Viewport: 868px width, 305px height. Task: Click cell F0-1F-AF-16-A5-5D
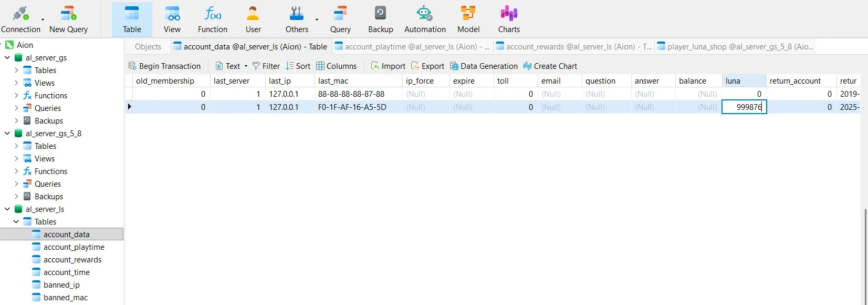[358, 107]
